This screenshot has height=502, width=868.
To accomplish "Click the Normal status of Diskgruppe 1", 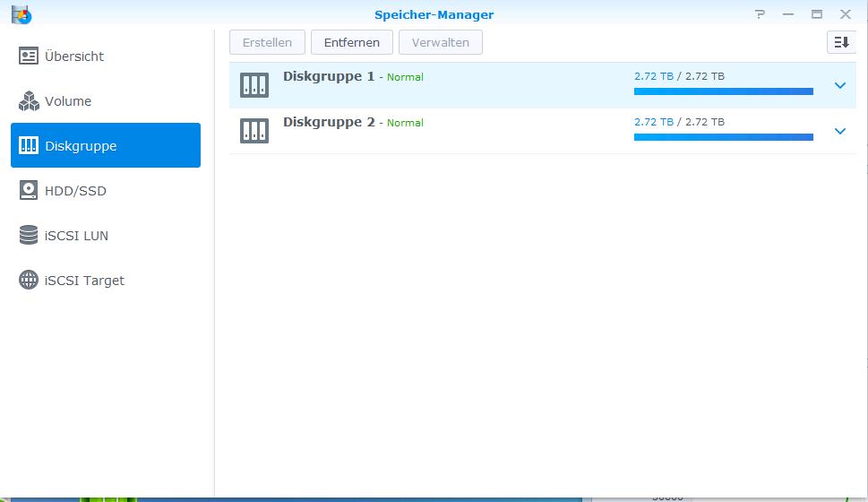I will click(x=405, y=77).
